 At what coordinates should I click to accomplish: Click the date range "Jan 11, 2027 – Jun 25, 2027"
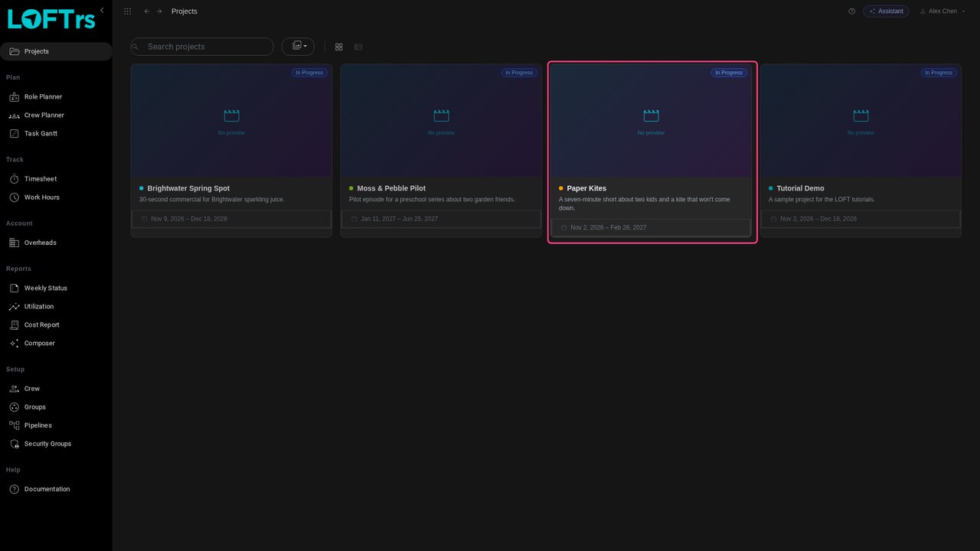click(400, 219)
